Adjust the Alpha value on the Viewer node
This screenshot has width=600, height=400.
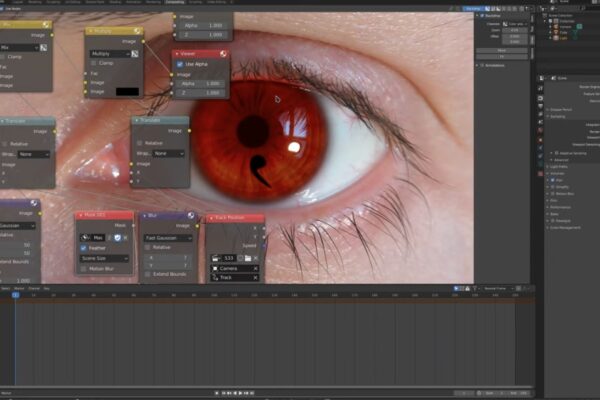[x=201, y=83]
